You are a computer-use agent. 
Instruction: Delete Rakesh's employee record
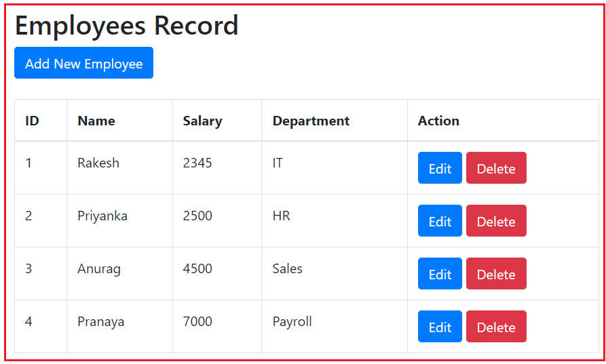click(496, 168)
